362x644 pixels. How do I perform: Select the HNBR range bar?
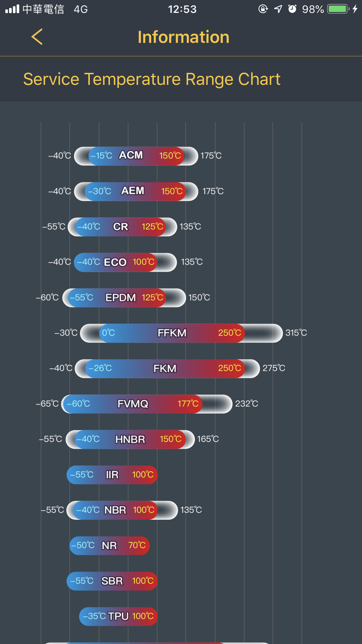point(130,439)
